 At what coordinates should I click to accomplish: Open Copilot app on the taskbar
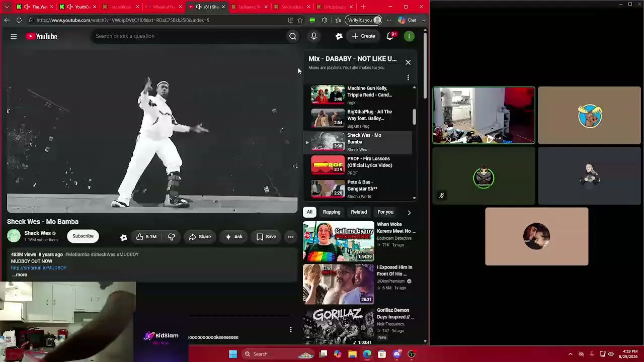coord(338,354)
